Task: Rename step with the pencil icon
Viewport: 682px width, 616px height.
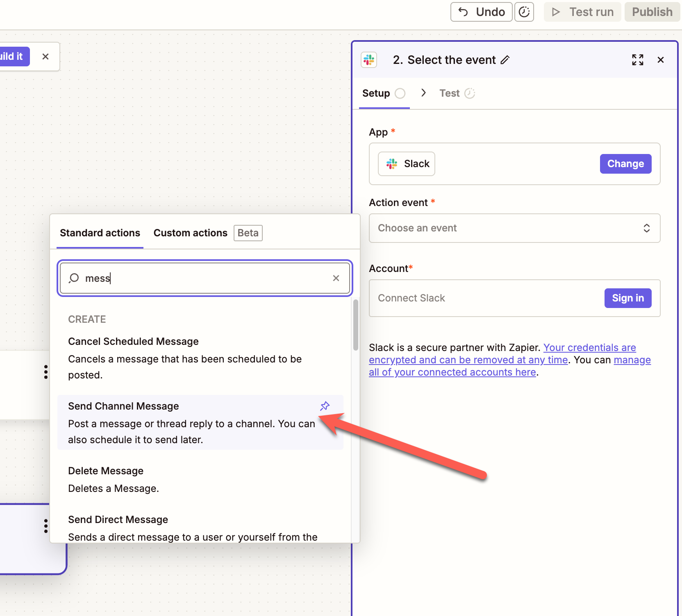Action: point(505,60)
